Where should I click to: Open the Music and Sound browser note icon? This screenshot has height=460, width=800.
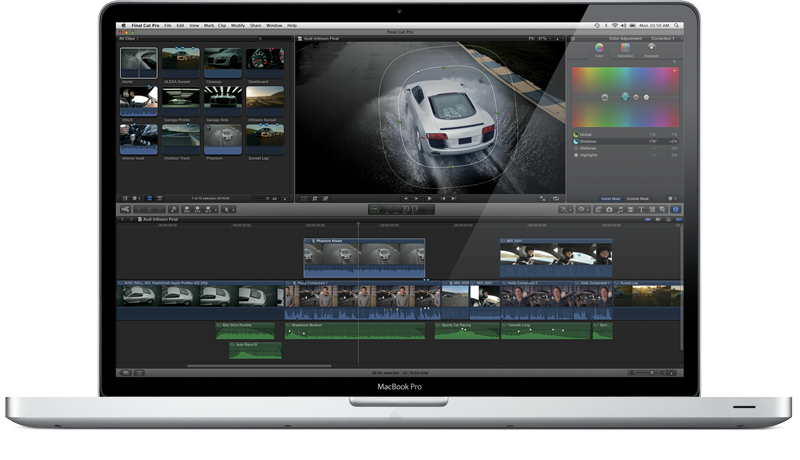coord(620,210)
